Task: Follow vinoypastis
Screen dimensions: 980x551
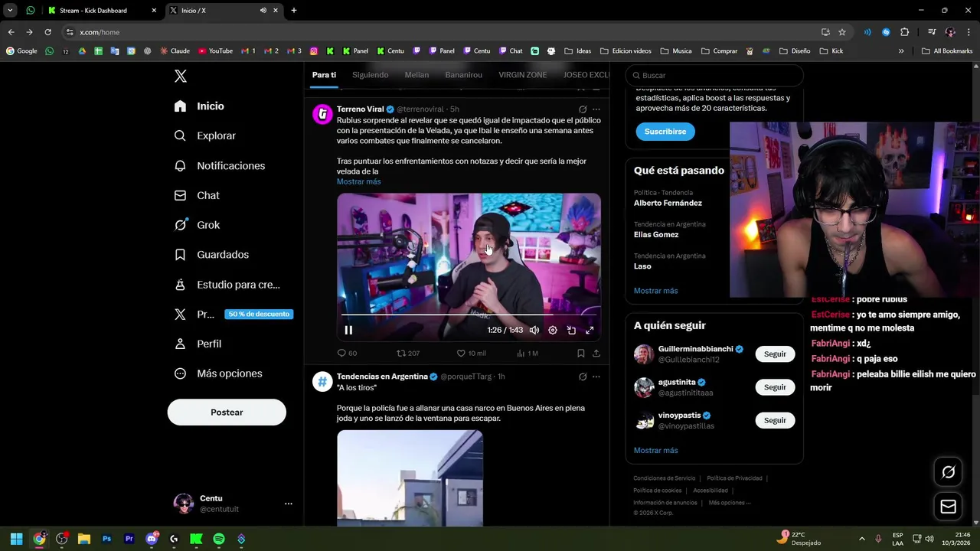Action: [x=775, y=420]
